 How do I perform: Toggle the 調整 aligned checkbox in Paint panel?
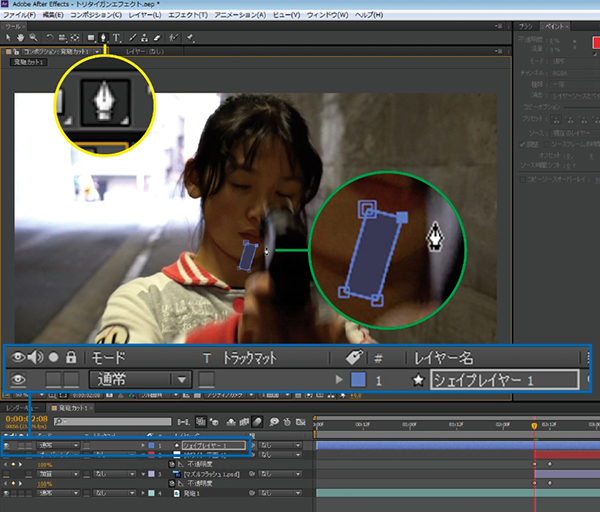(x=522, y=144)
